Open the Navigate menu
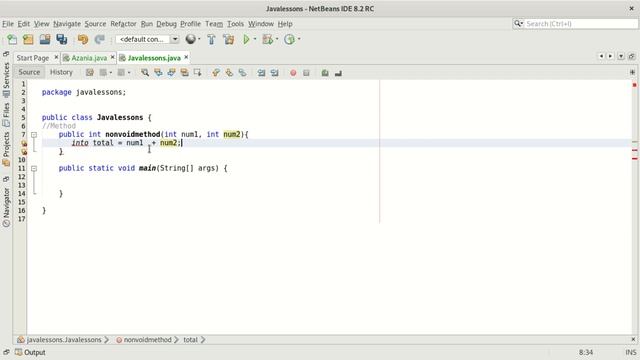This screenshot has width=640, height=360. click(x=67, y=24)
